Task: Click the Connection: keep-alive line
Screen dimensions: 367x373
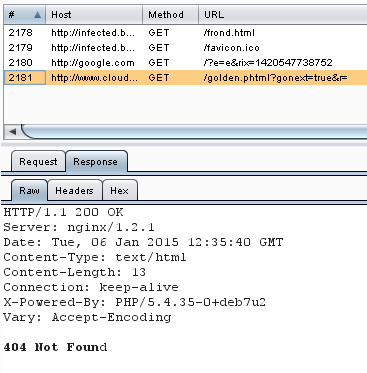Action: coord(91,287)
